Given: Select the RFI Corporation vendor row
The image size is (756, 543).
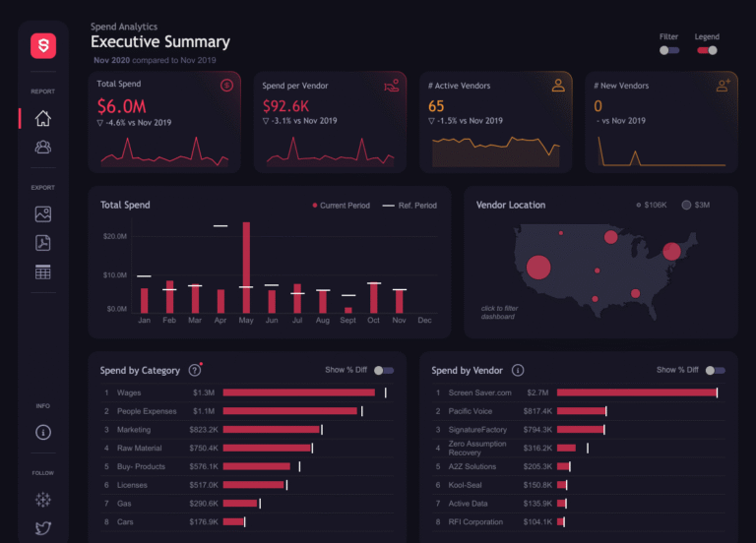Looking at the screenshot, I should (578, 521).
